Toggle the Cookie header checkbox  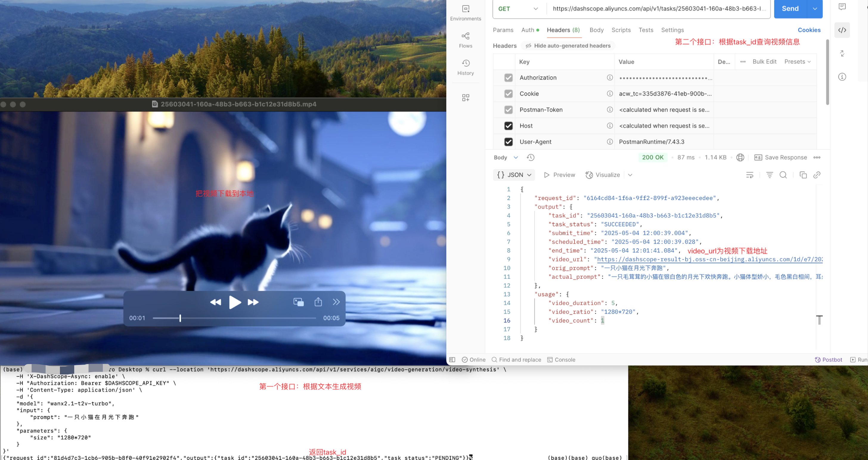coord(508,94)
